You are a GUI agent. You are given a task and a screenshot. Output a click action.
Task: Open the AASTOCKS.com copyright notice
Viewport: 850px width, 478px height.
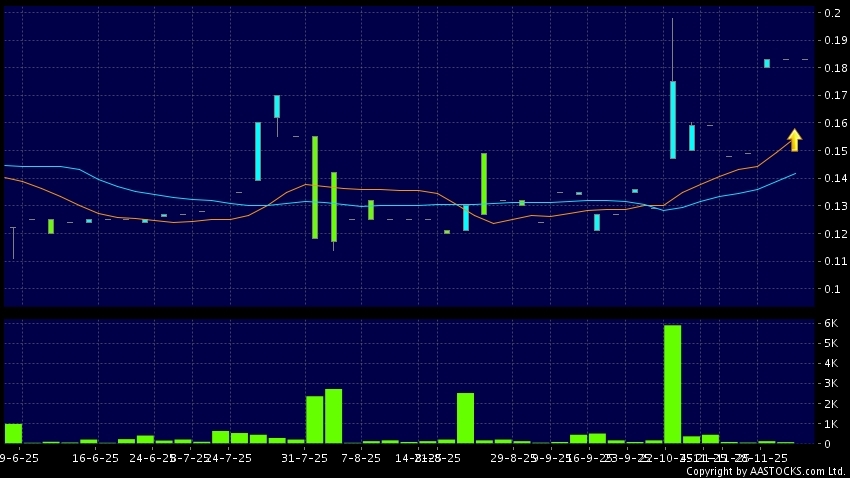click(765, 471)
